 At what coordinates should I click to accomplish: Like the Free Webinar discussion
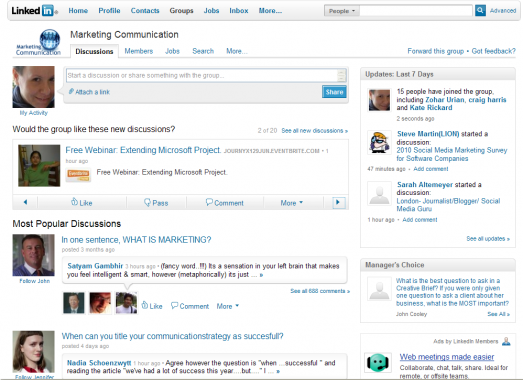pyautogui.click(x=81, y=203)
